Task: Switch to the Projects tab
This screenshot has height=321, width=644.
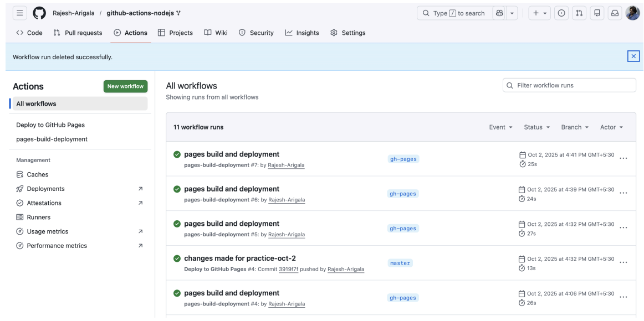Action: point(175,33)
